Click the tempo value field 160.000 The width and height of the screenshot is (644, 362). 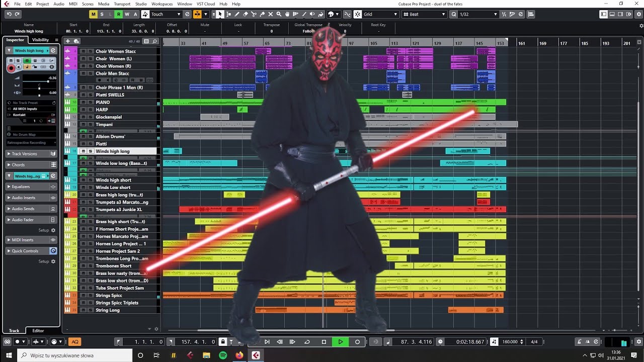coord(510,342)
